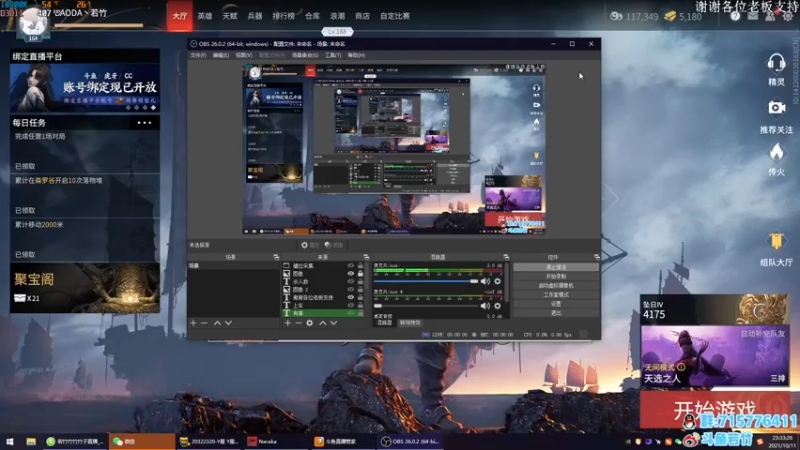Click the 开始游戏 button in game

coord(715,409)
